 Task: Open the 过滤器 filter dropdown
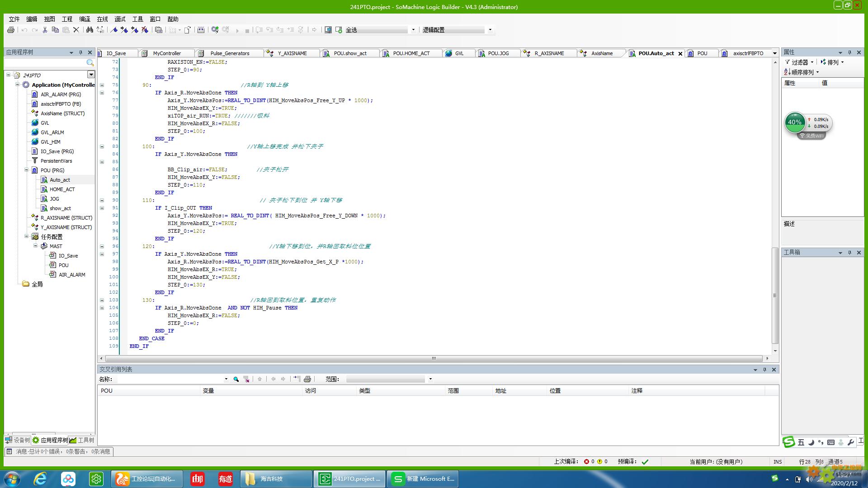799,62
